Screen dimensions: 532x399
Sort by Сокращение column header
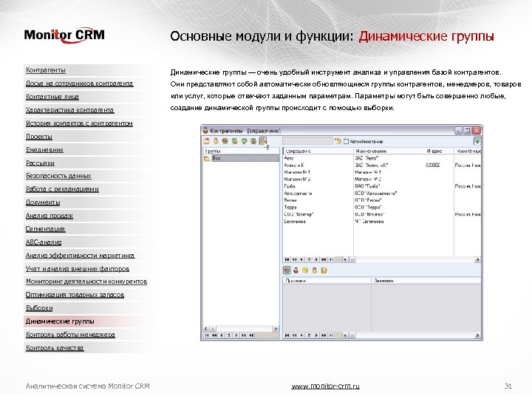(x=318, y=151)
